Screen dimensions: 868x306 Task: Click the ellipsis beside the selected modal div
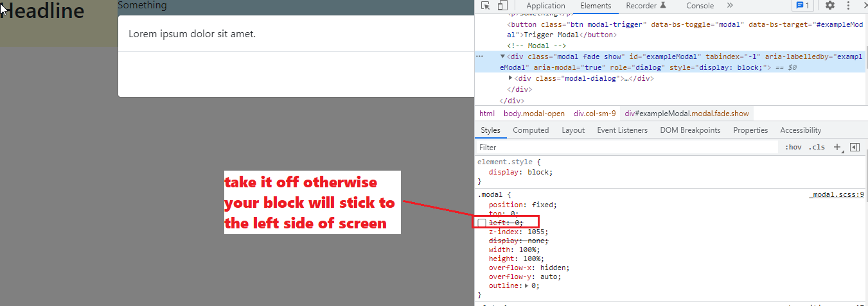479,56
